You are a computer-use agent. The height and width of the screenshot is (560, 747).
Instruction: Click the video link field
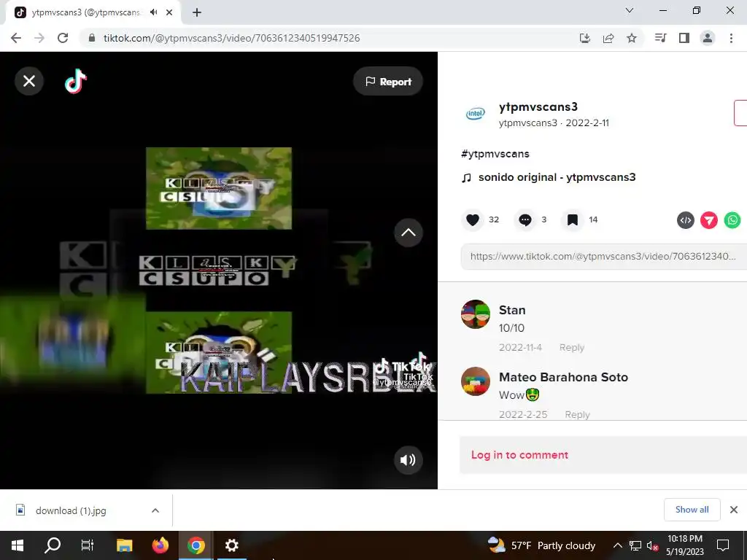603,256
